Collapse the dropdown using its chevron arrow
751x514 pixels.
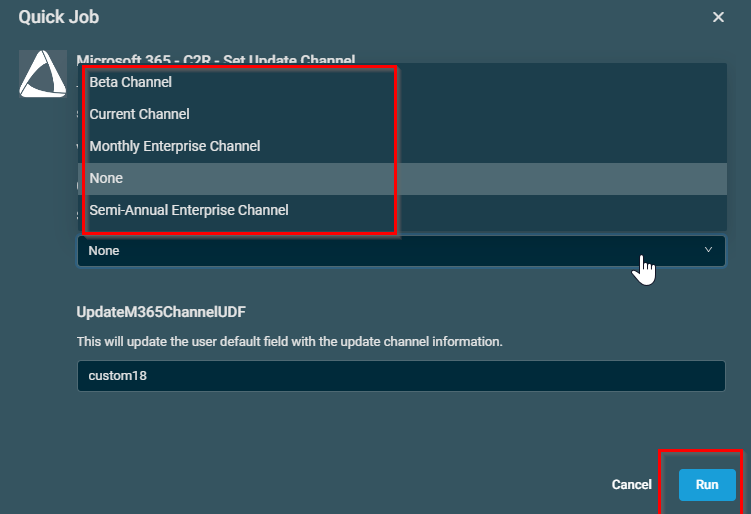pyautogui.click(x=708, y=250)
